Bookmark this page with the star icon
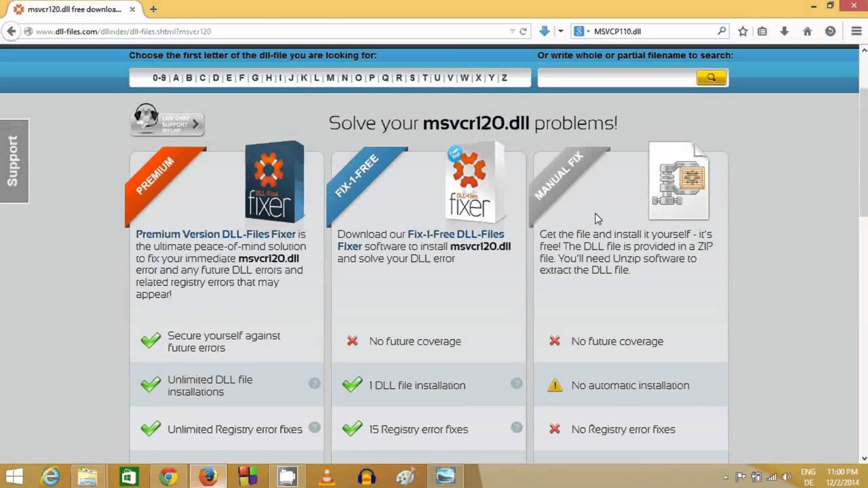Viewport: 868px width, 488px height. pos(743,31)
